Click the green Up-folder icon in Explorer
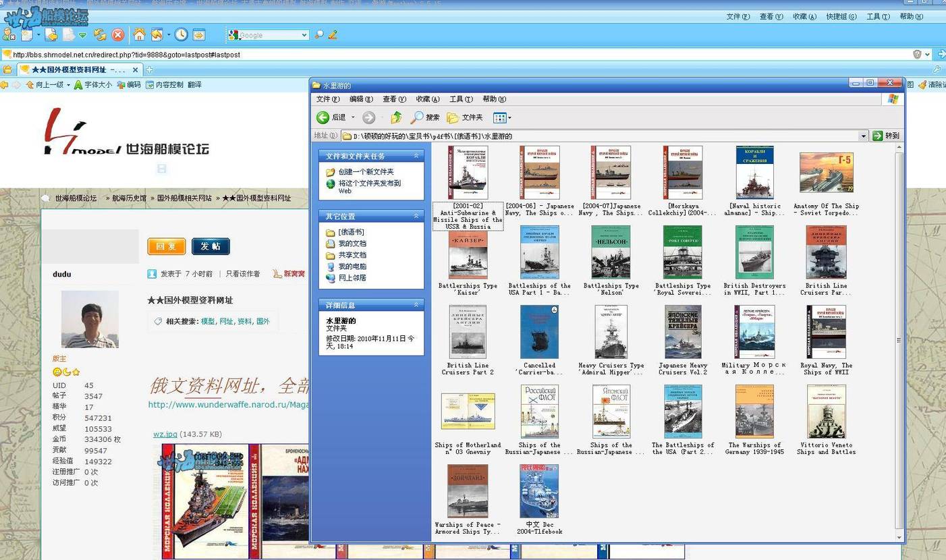The width and height of the screenshot is (946, 560). 396,117
